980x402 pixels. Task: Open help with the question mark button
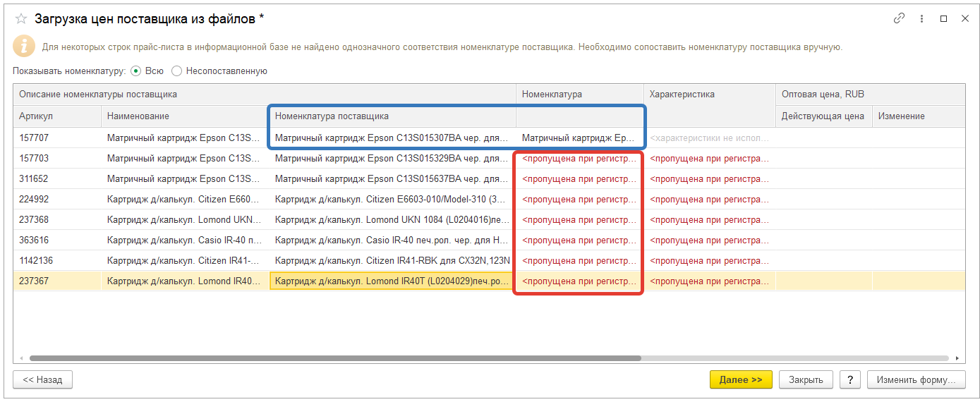[x=849, y=379]
